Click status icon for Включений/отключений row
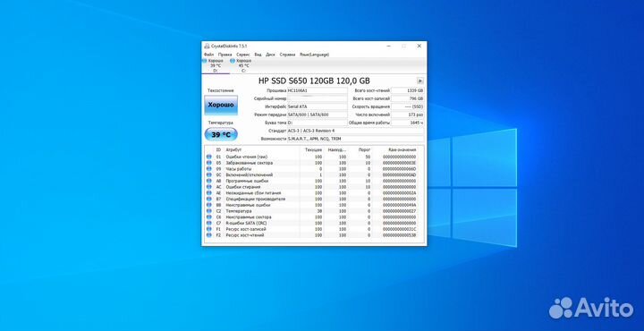 [208, 175]
